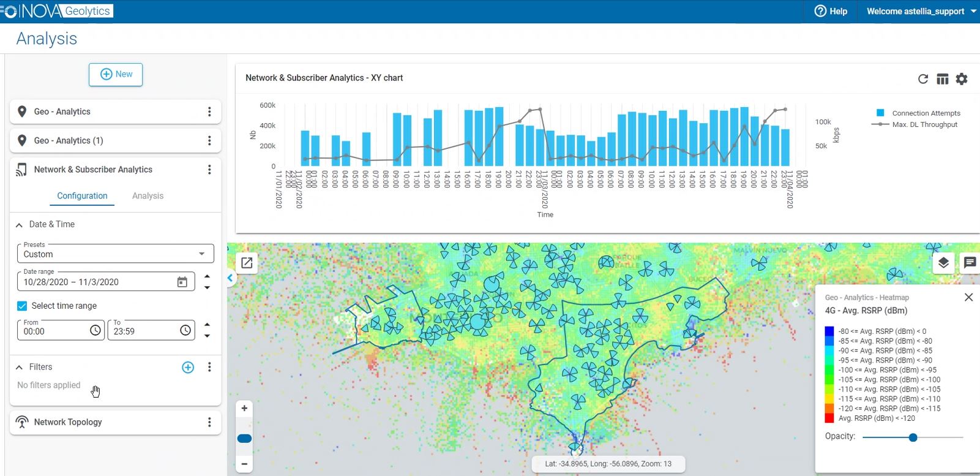Collapse the Date & Time section
The height and width of the screenshot is (476, 980).
tap(20, 225)
